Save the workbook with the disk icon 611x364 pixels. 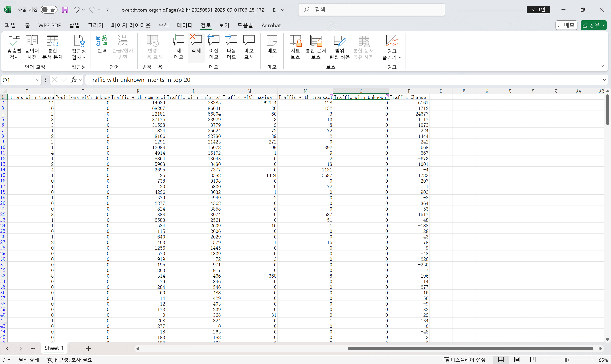(65, 10)
